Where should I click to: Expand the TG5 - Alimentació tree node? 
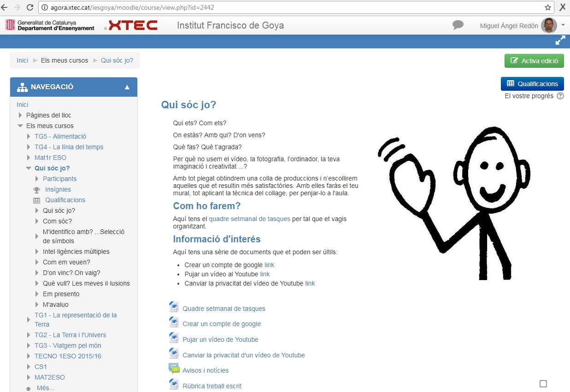point(29,137)
